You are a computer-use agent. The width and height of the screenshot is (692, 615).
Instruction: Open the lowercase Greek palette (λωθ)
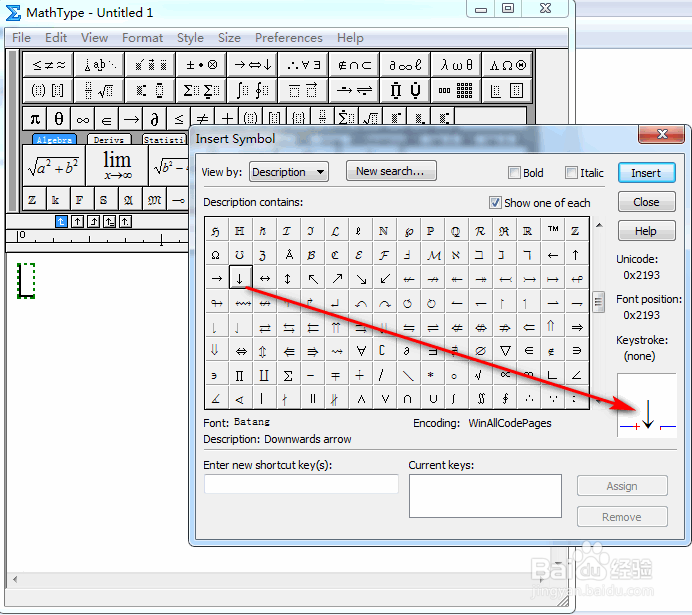(456, 65)
